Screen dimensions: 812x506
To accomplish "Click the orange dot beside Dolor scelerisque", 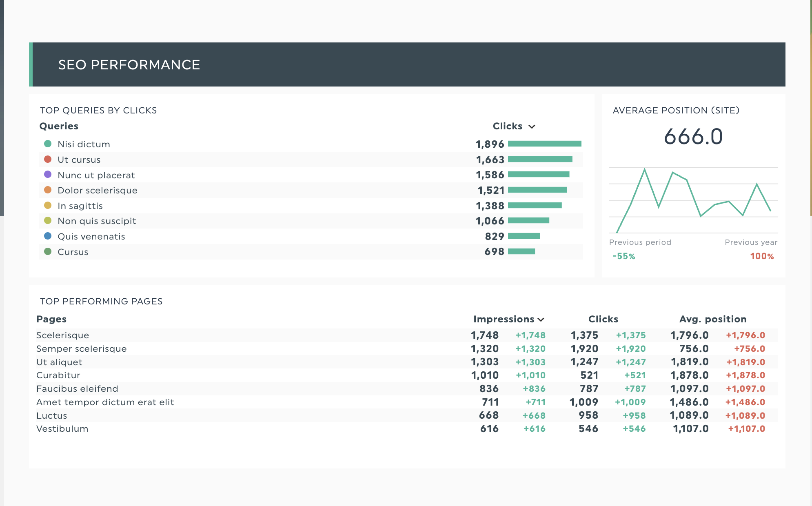I will 48,190.
